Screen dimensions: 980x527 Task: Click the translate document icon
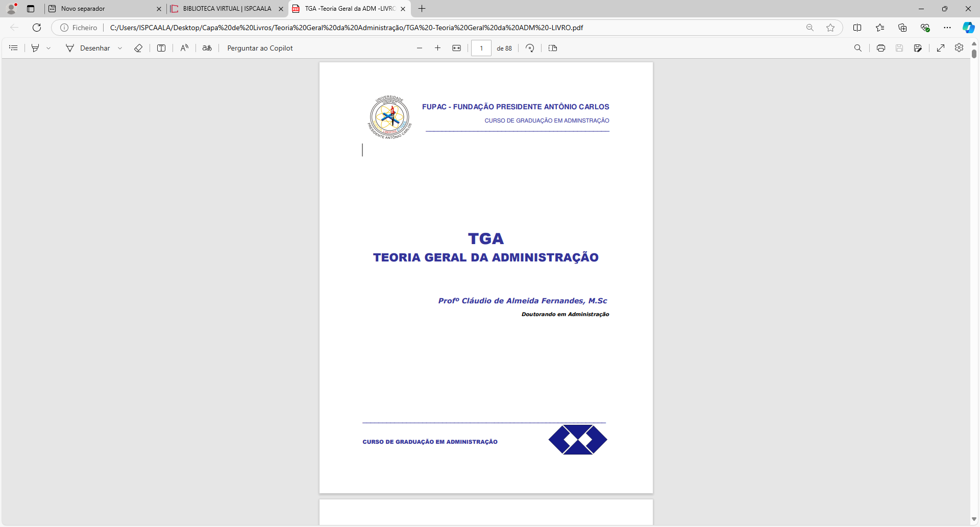(x=207, y=48)
